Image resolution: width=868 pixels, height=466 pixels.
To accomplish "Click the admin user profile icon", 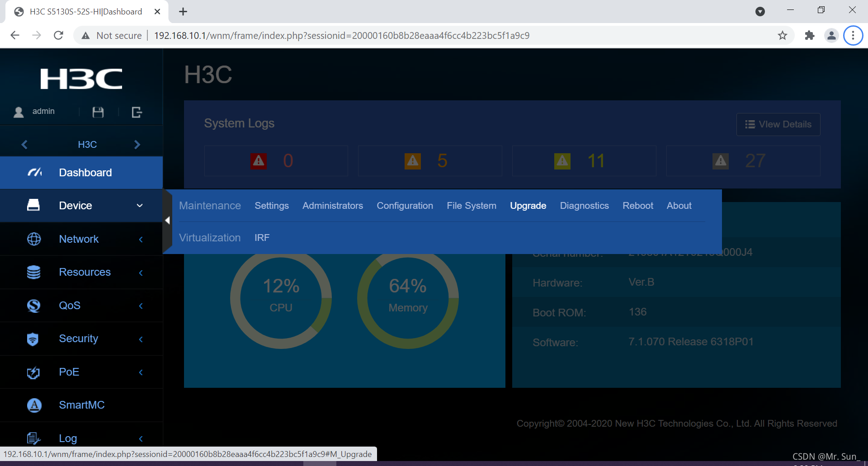I will [18, 112].
